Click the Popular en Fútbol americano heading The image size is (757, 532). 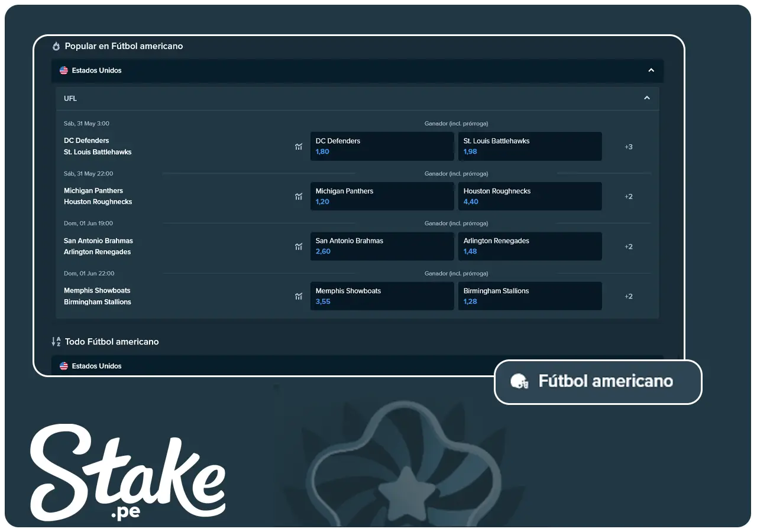point(124,46)
